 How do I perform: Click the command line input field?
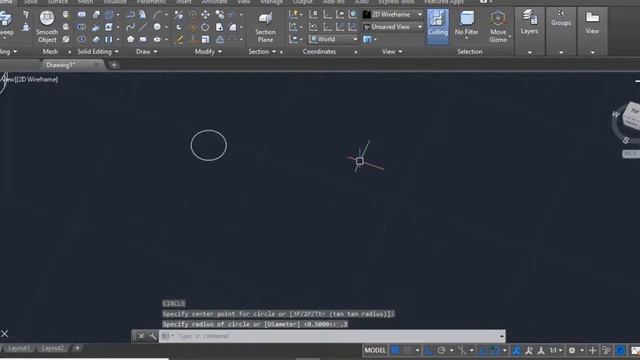331,336
